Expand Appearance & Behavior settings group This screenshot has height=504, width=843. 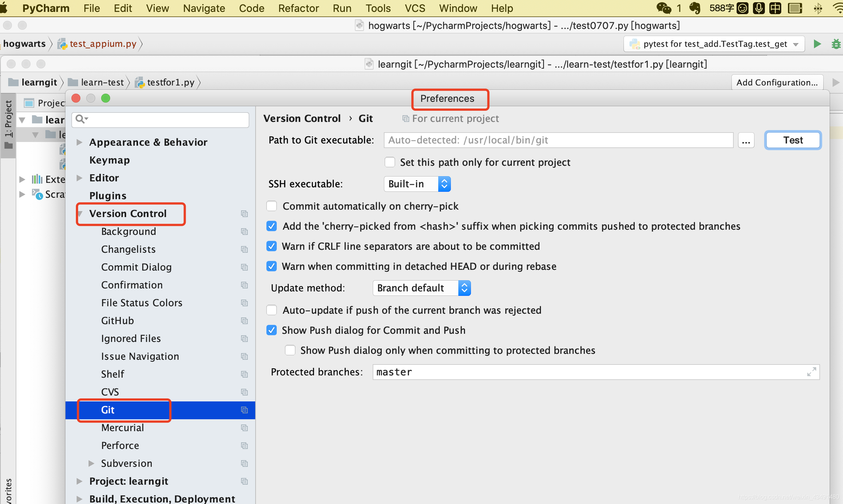[x=79, y=142]
